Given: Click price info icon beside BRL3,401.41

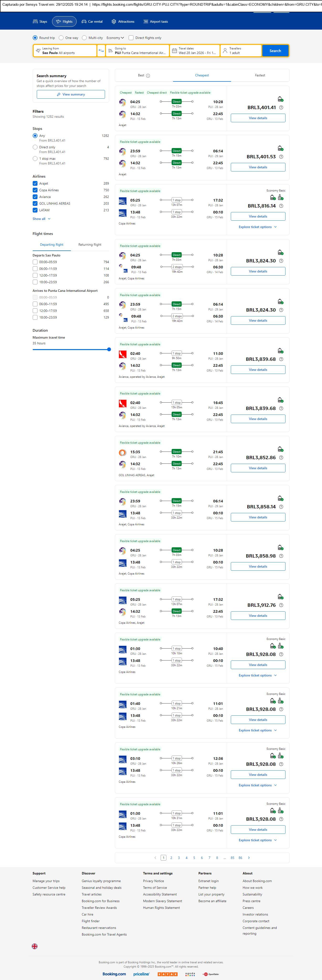Looking at the screenshot, I should 281,108.
